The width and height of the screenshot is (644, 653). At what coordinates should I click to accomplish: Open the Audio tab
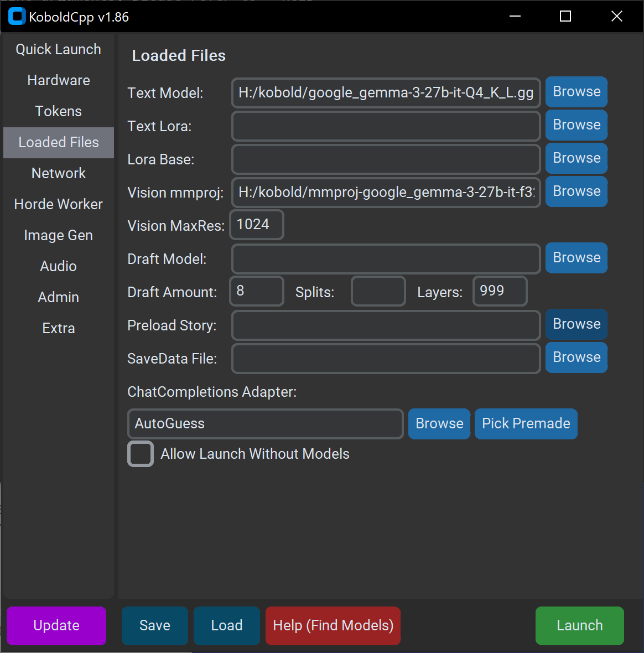pyautogui.click(x=58, y=266)
